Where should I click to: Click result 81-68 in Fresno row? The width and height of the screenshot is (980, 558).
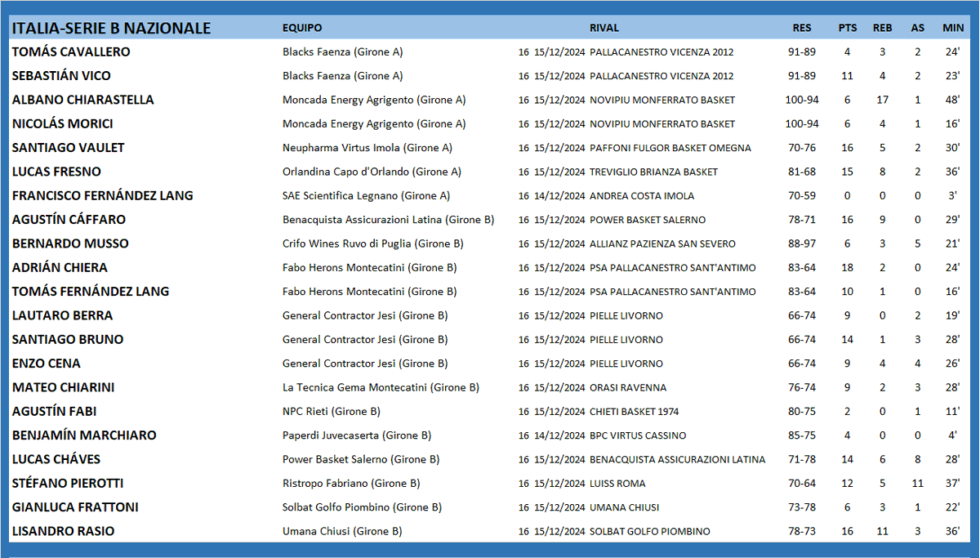[x=802, y=172]
